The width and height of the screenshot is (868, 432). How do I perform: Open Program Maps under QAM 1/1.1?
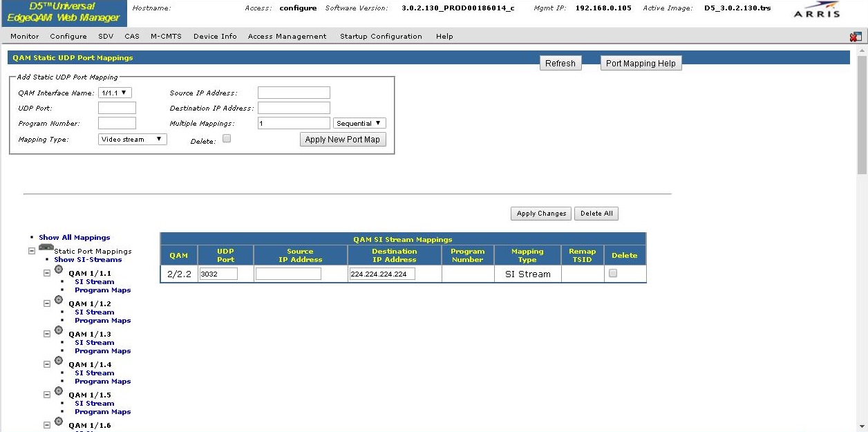(103, 290)
